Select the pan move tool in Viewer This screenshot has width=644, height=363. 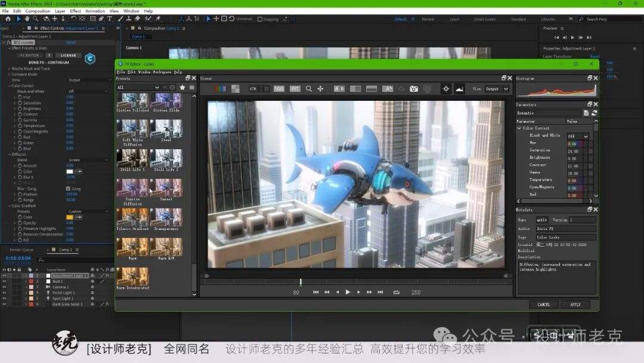[320, 89]
